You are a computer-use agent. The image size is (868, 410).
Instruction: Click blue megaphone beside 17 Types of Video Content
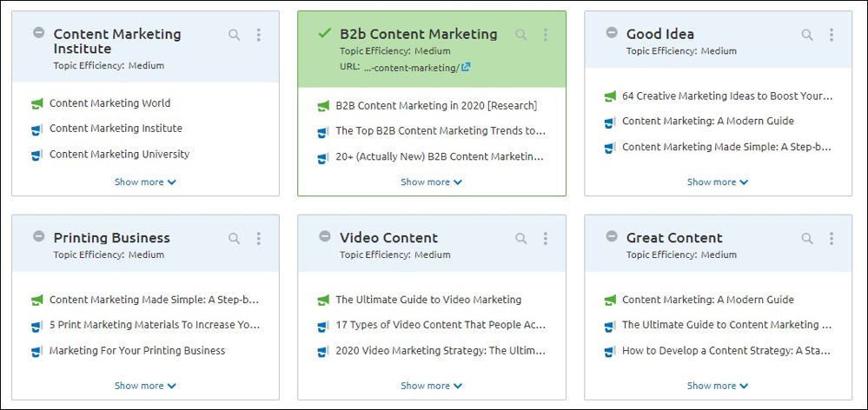[x=323, y=326]
